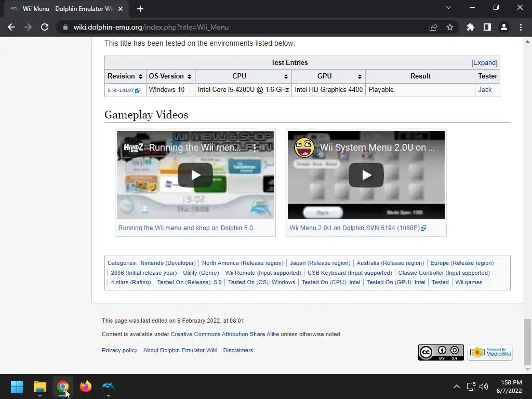Open the network tray icon
This screenshot has height=399, width=532.
pyautogui.click(x=471, y=387)
